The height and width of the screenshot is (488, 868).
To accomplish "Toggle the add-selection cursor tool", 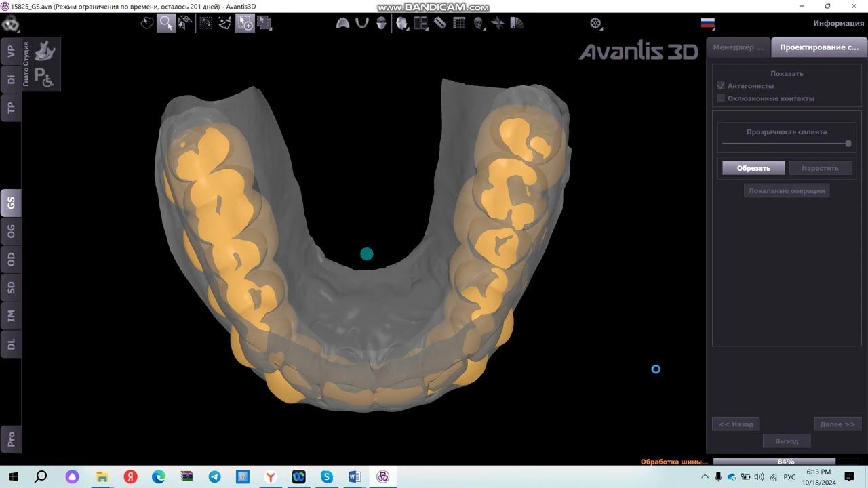I will (244, 23).
